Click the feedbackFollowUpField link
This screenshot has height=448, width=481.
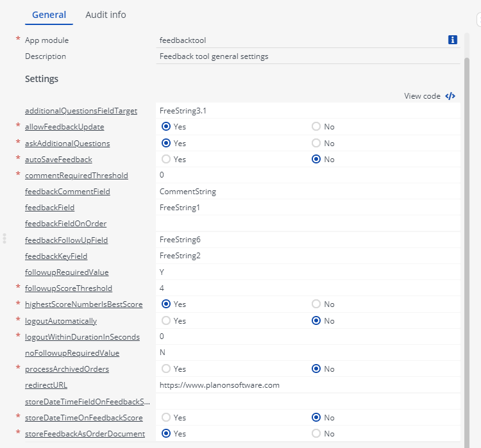66,240
